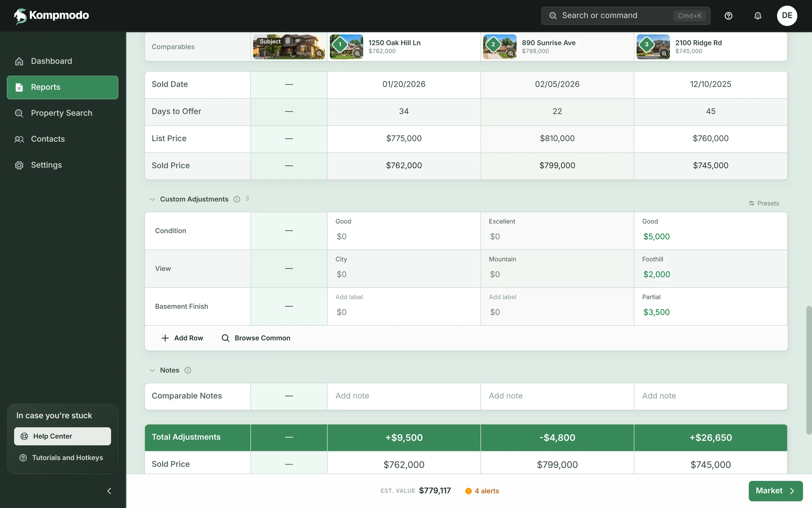
Task: Zoom the 2100 Ridge Rd photo magnifier
Action: point(664,54)
